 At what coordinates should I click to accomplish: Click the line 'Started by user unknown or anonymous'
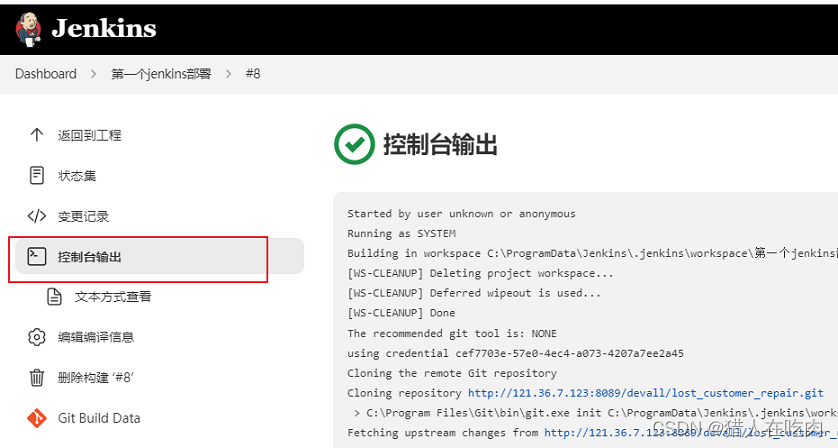pyautogui.click(x=461, y=214)
